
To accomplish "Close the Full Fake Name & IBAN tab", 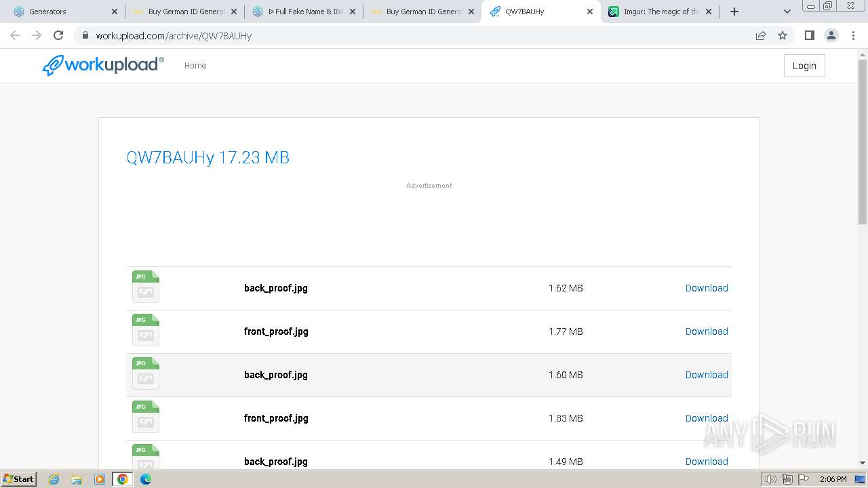I will 353,12.
